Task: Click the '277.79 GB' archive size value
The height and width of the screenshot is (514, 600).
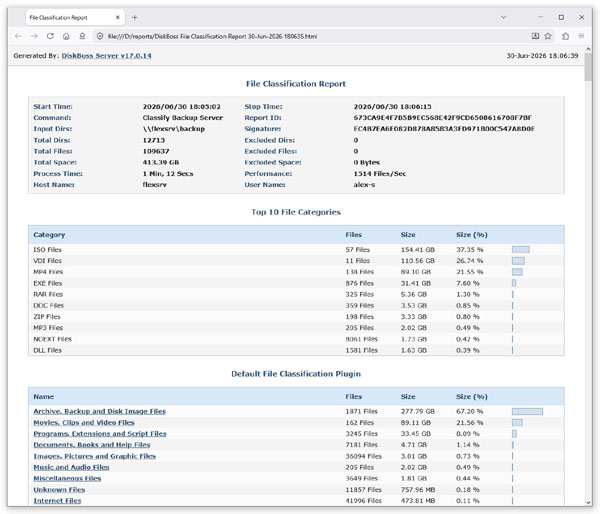Action: click(418, 411)
